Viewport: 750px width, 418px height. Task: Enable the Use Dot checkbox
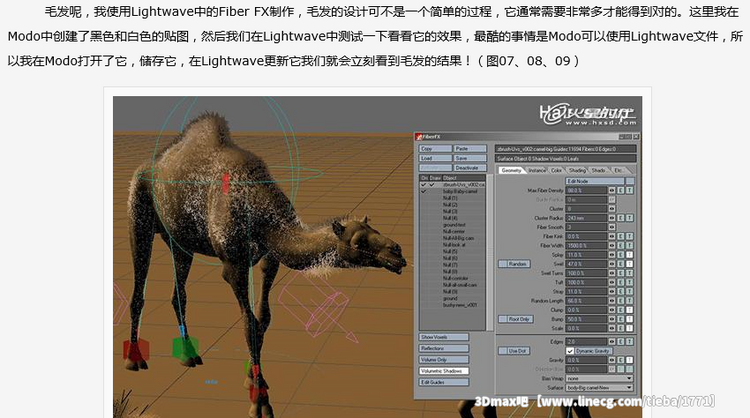point(502,351)
